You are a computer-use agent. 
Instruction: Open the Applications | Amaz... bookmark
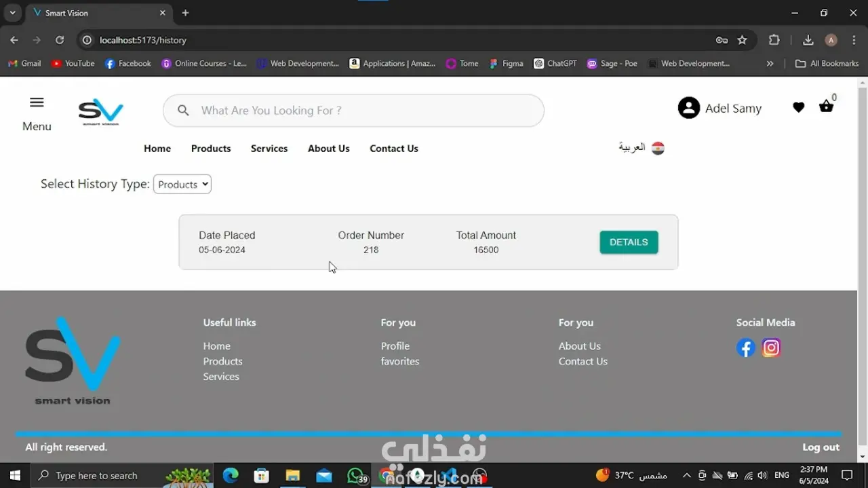point(393,63)
